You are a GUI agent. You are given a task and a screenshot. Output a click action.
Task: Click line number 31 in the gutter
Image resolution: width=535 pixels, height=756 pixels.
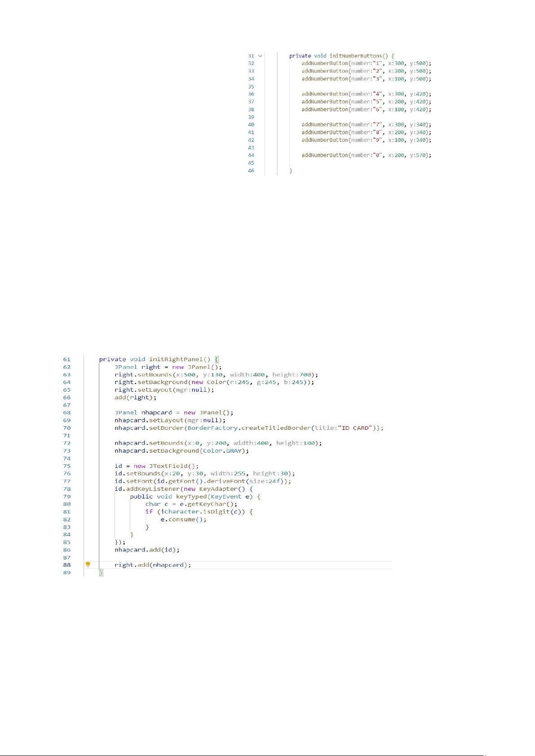251,56
